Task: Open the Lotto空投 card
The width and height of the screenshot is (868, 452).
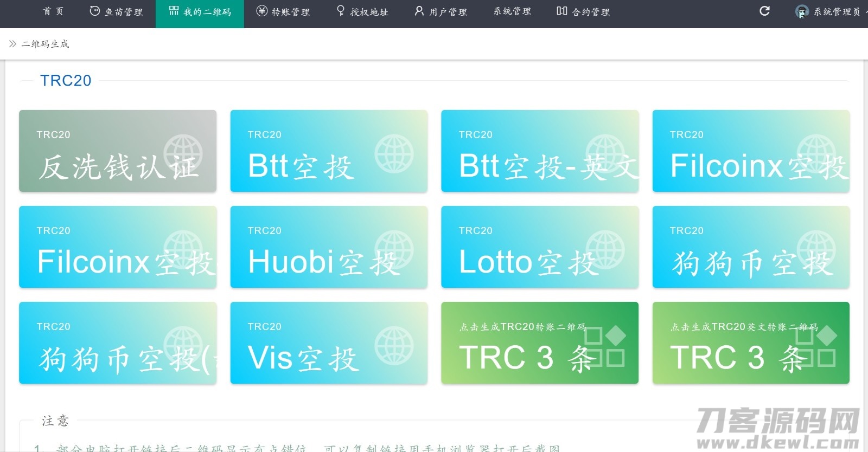Action: (x=540, y=247)
